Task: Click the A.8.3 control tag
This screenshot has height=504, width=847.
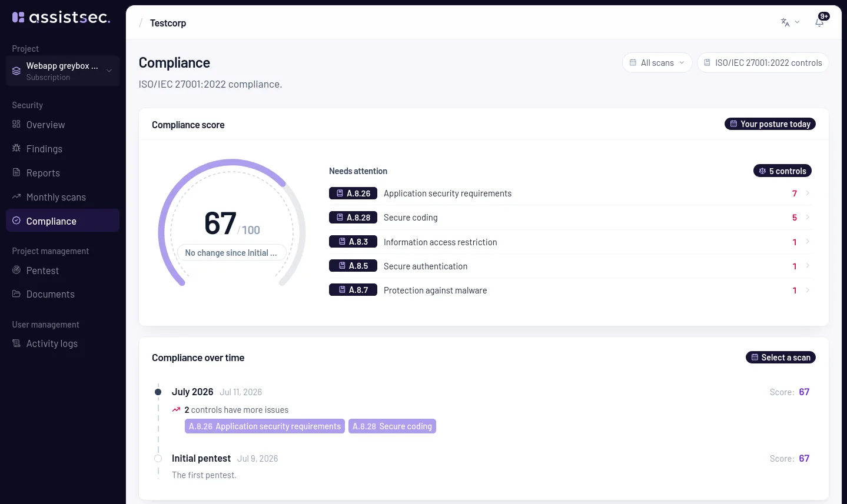Action: click(353, 242)
